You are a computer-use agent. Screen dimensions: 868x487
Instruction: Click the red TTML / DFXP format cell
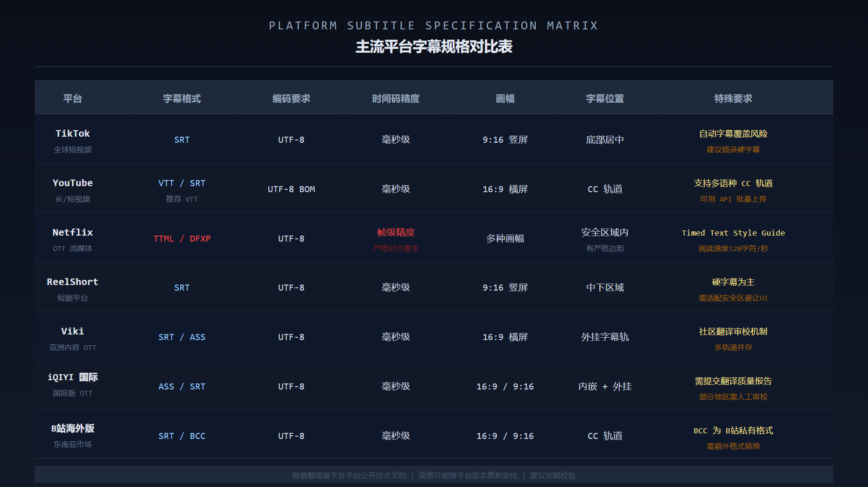(x=182, y=238)
